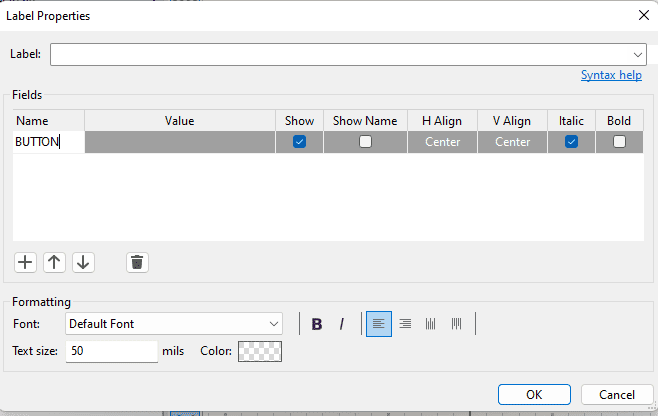Click the Bold column header
This screenshot has width=658, height=416.
click(x=619, y=121)
